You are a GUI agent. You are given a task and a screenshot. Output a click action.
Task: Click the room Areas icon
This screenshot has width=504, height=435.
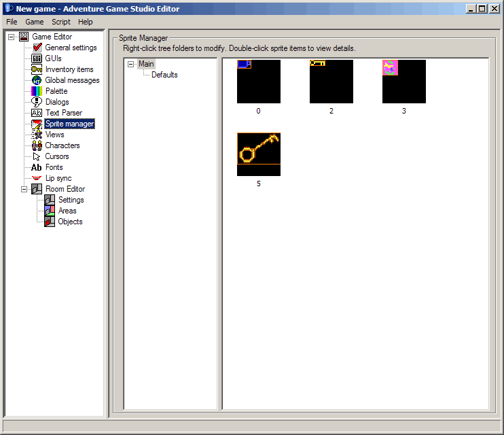[x=50, y=211]
